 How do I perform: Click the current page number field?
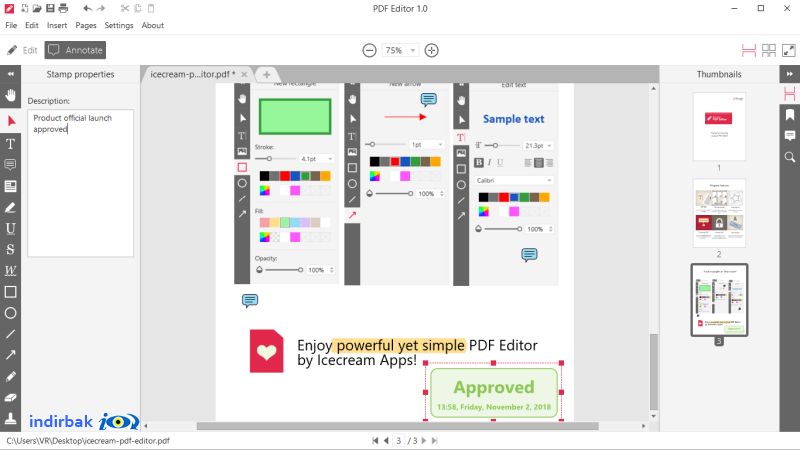click(399, 440)
